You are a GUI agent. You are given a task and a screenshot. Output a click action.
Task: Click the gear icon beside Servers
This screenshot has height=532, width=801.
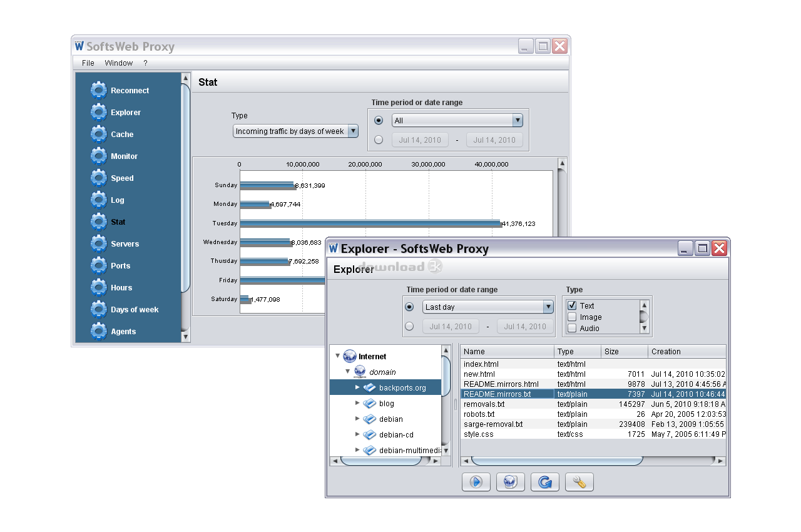tap(98, 243)
